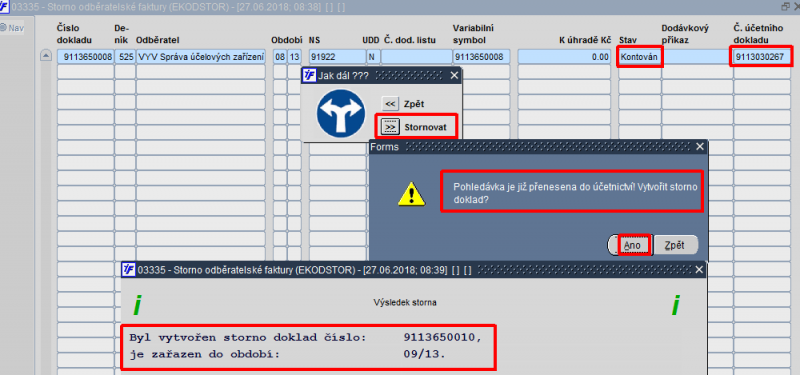The height and width of the screenshot is (375, 800).
Task: Click Č. účetního dokladu field 9113030267
Action: [762, 57]
